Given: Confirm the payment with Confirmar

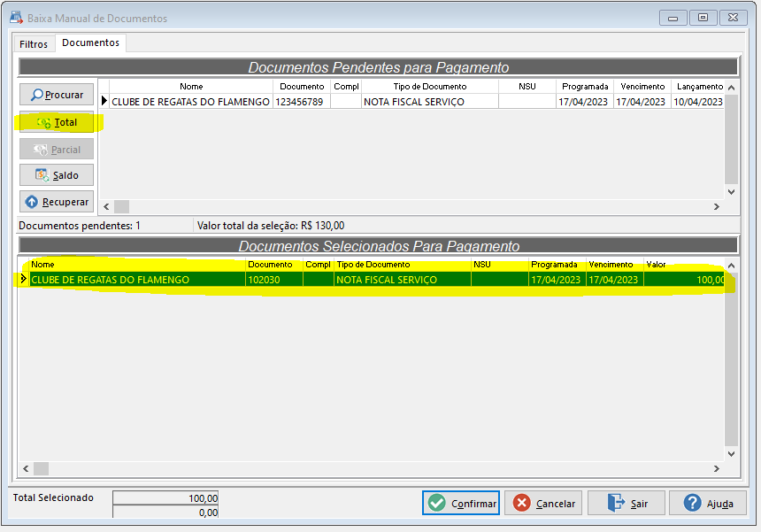Looking at the screenshot, I should [x=461, y=504].
